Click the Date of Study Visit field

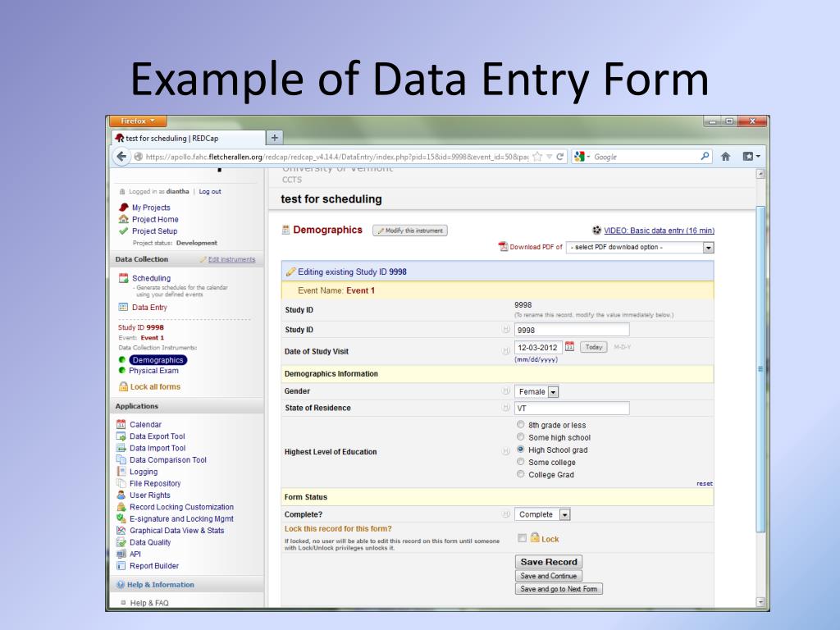[538, 347]
